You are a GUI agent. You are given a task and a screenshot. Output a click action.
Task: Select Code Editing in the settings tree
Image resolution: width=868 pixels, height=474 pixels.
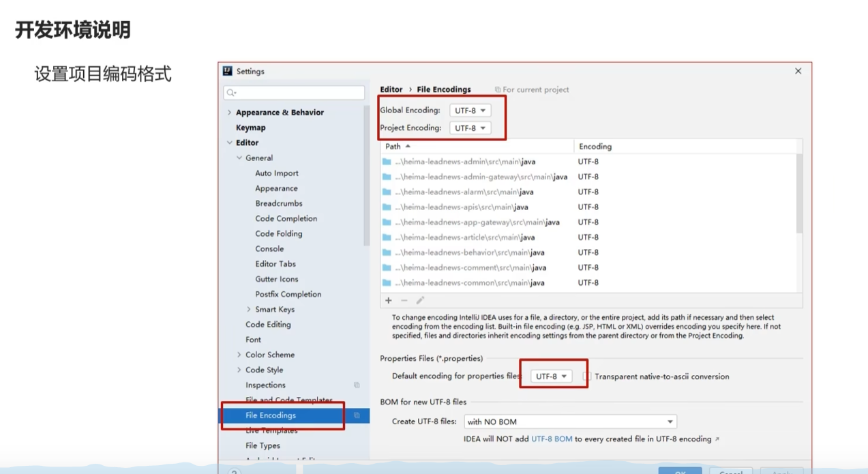point(268,325)
